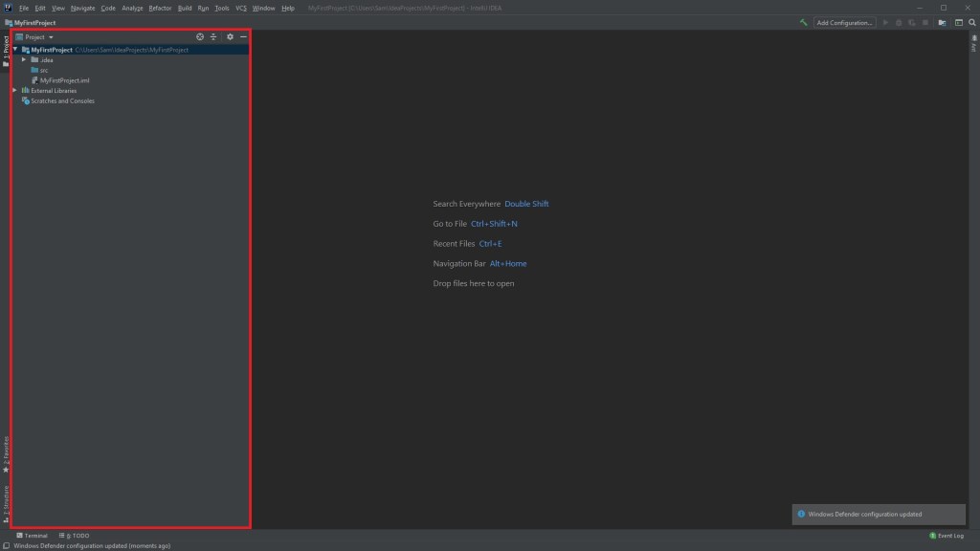The height and width of the screenshot is (551, 980).
Task: Open the VCS menu
Action: (x=241, y=8)
